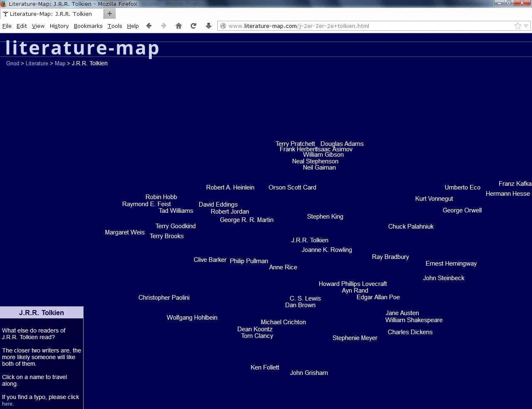Travel to Umberto Eco
The image size is (532, 409).
click(463, 187)
